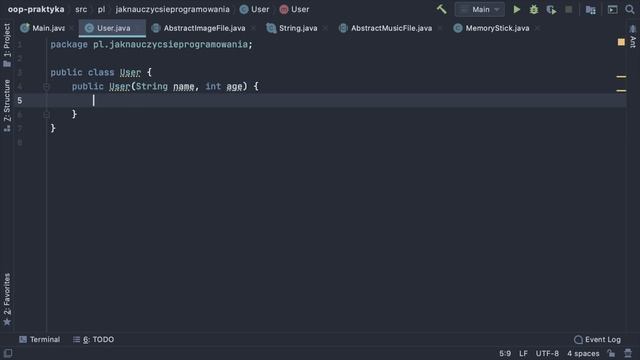The image size is (640, 360).
Task: Collapse the User constructor fold marker at line 4
Action: 46,86
